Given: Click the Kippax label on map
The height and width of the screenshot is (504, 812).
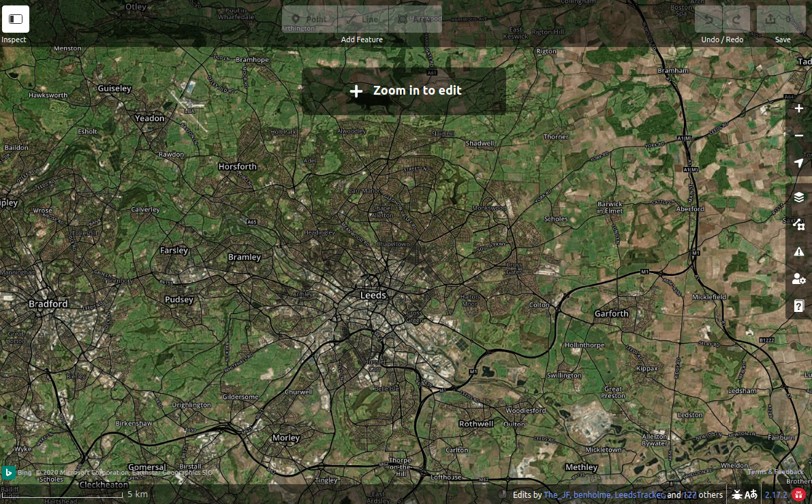Looking at the screenshot, I should (x=646, y=368).
